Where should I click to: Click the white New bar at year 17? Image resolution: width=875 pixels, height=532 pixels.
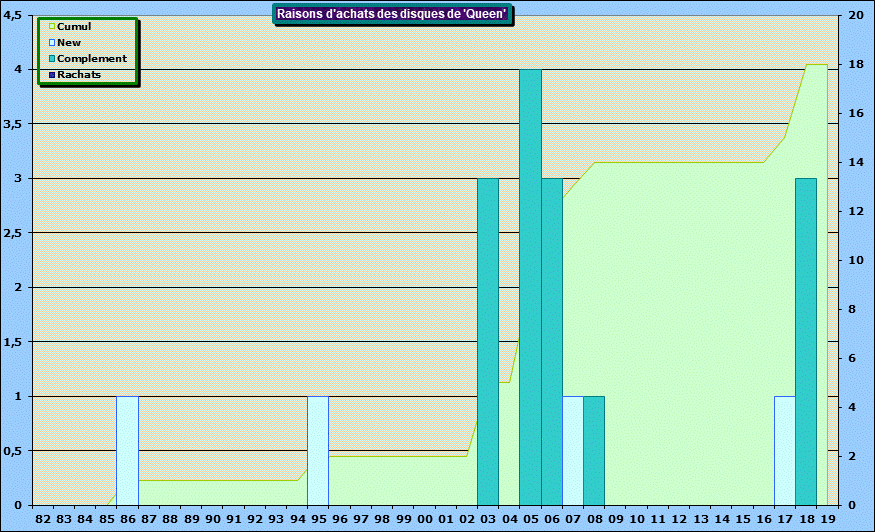pos(785,450)
